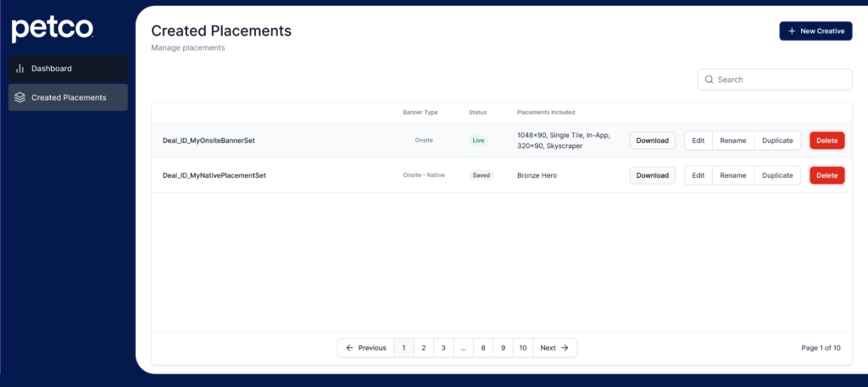This screenshot has width=868, height=387.
Task: Delete Deal_ID_MyNativePlacementSet placement
Action: [826, 175]
